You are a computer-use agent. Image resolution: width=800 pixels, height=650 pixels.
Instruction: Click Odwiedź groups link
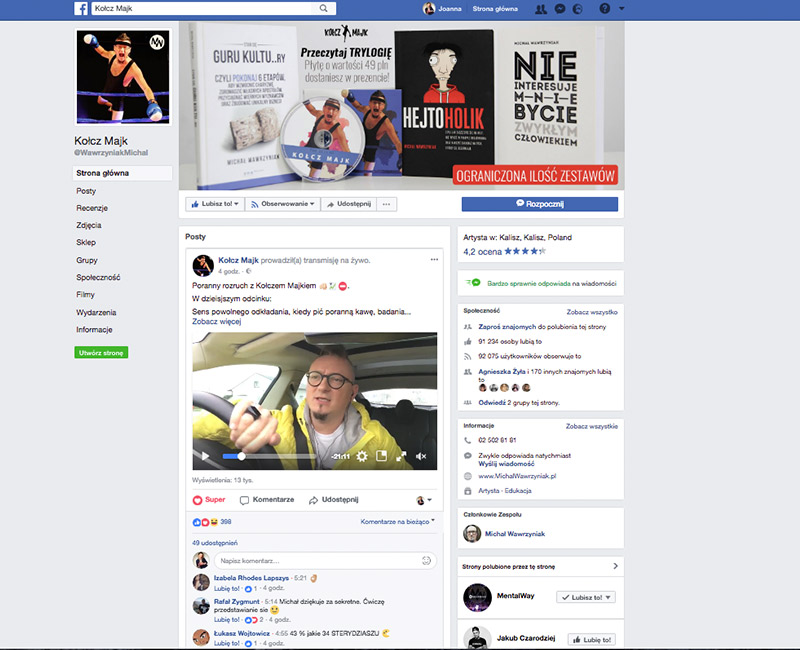[x=492, y=403]
